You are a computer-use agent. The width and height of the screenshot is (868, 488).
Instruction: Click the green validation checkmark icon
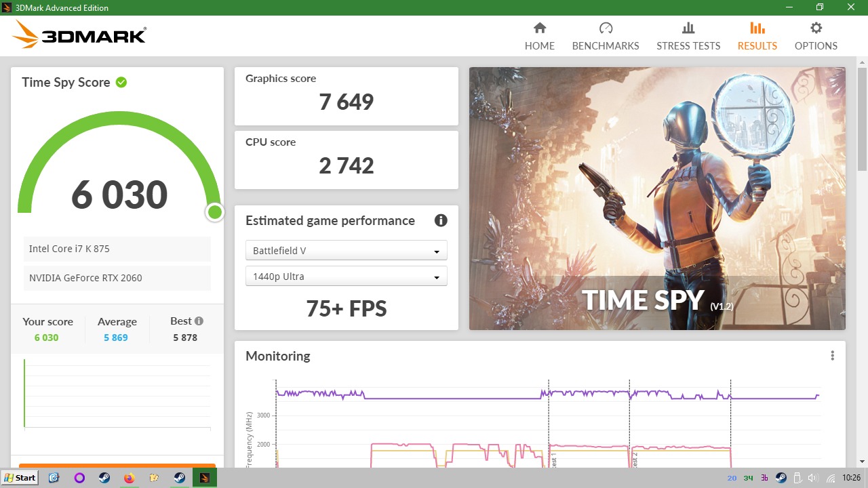coord(121,82)
